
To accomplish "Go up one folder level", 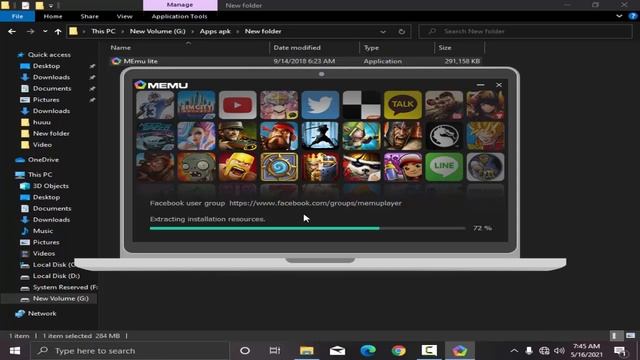I will pyautogui.click(x=58, y=31).
